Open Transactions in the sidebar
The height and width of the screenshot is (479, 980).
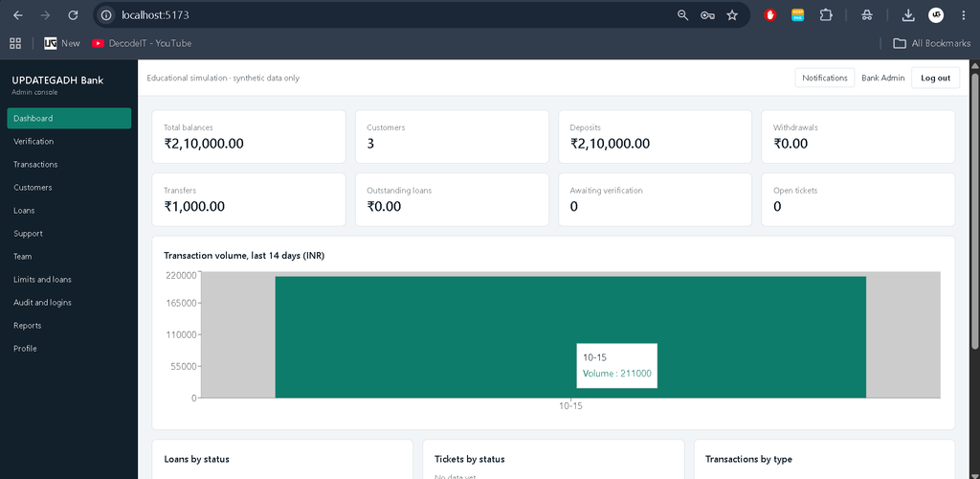tap(69, 165)
